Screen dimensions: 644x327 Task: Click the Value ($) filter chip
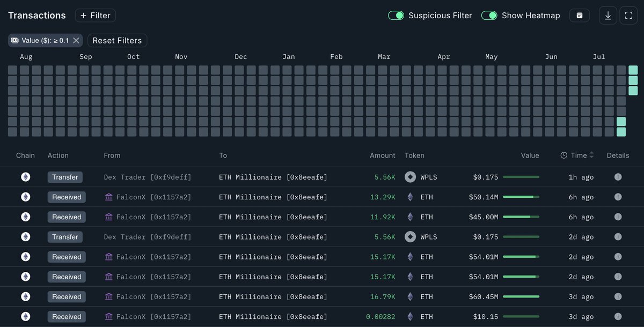[x=40, y=40]
